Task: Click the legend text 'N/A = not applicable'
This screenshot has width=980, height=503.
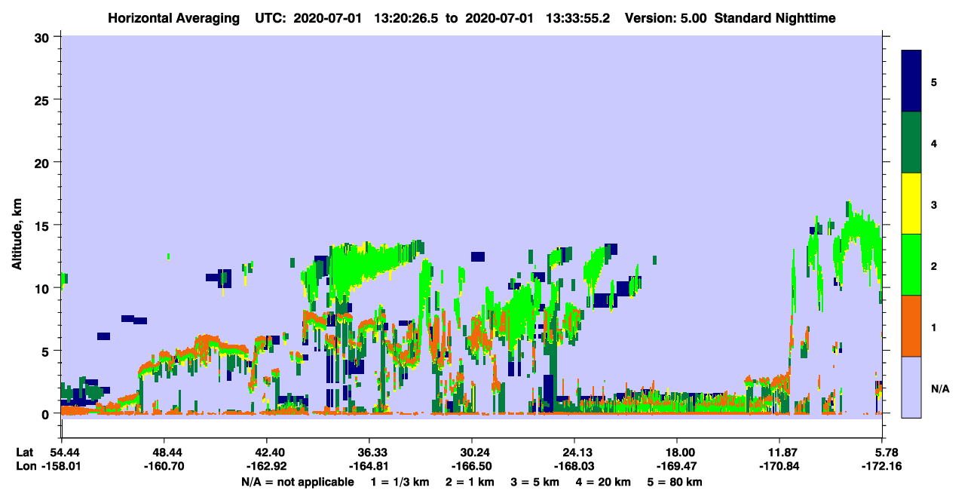Action: (x=297, y=482)
